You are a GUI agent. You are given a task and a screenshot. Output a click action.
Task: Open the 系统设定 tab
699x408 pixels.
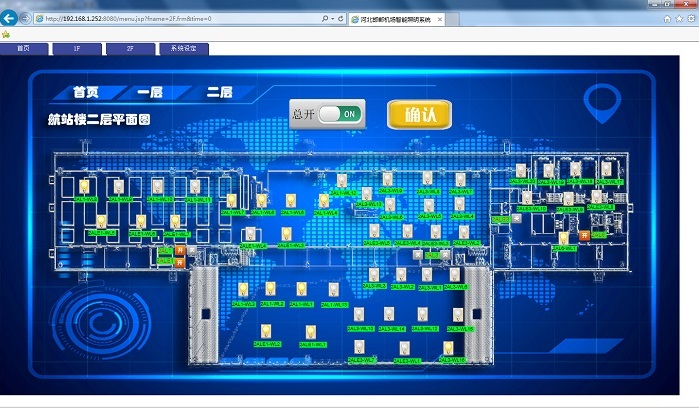[x=184, y=48]
